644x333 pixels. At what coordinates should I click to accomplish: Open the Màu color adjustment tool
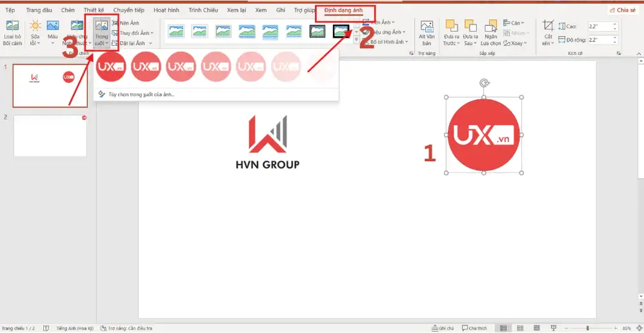[52, 33]
